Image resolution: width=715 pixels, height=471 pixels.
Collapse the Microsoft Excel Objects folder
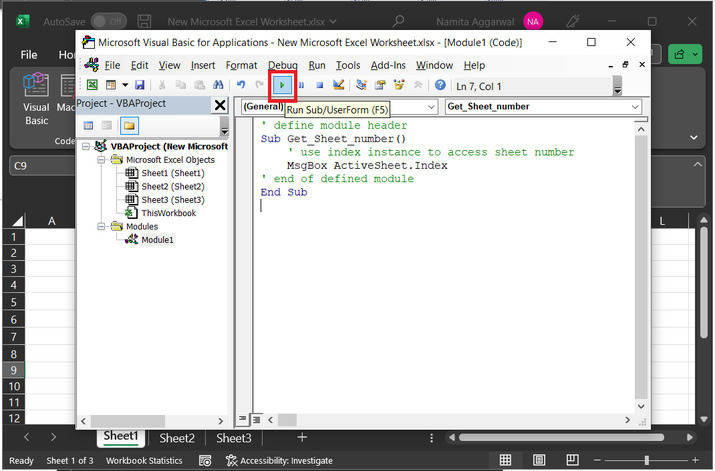point(103,160)
